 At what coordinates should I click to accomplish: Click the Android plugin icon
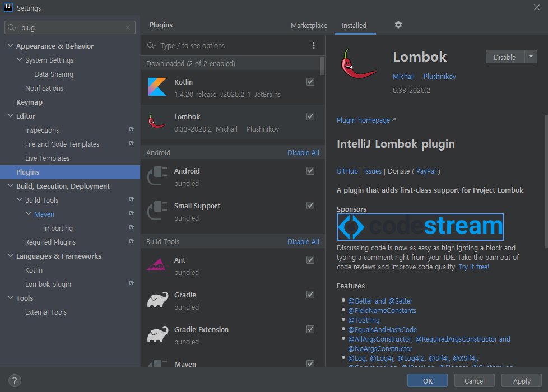(157, 176)
